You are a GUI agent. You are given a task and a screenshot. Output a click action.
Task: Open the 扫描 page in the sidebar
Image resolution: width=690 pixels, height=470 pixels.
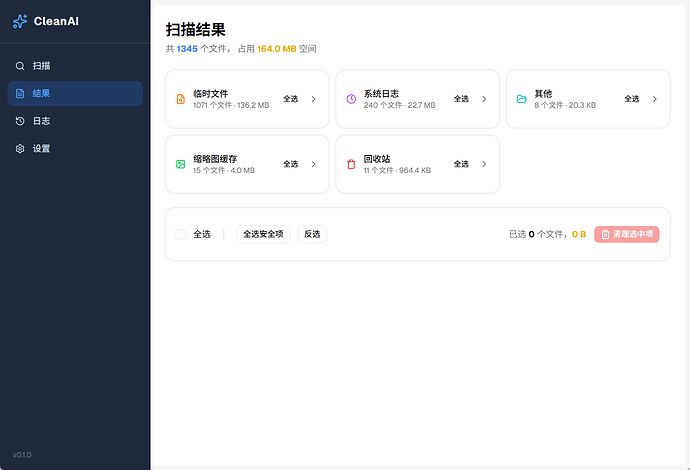(75, 66)
